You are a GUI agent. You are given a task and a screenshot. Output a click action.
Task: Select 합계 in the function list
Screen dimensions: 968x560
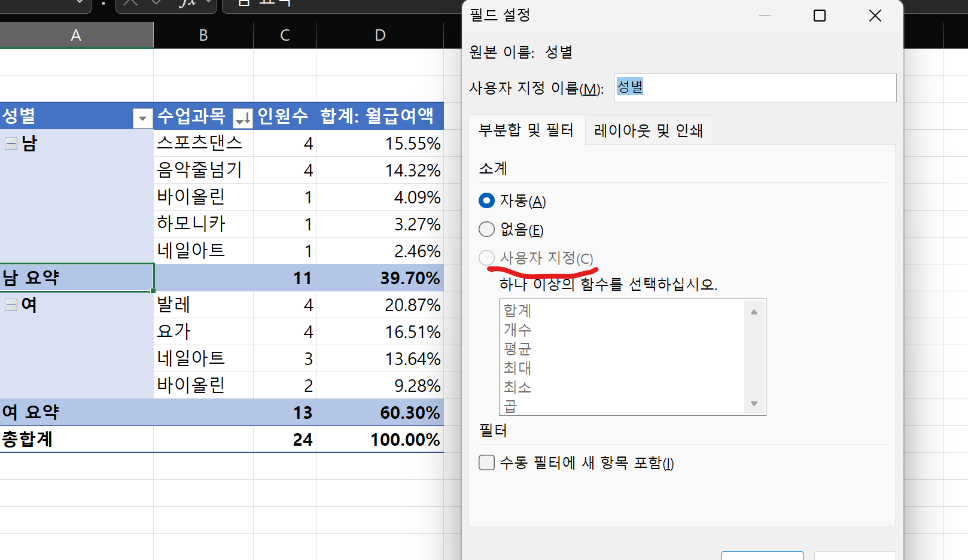pos(518,310)
